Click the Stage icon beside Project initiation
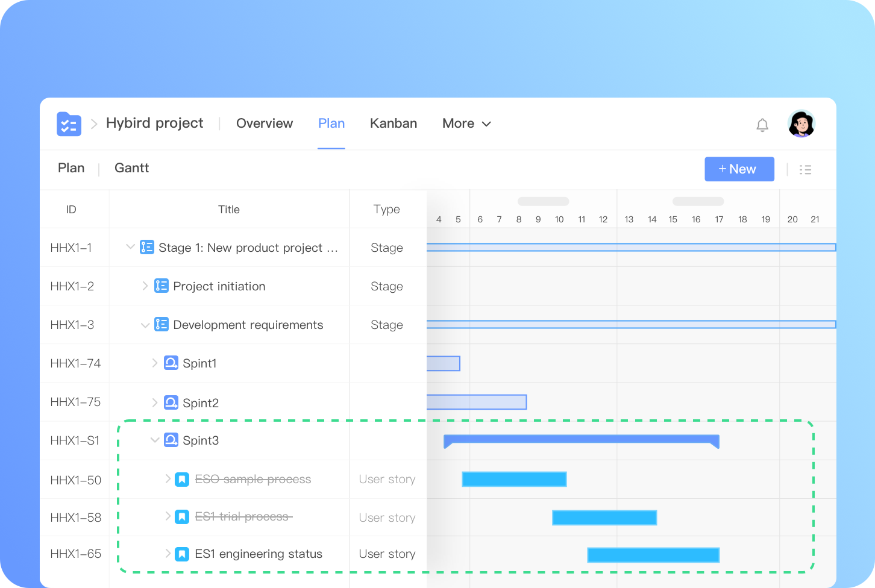The height and width of the screenshot is (588, 875). click(161, 286)
